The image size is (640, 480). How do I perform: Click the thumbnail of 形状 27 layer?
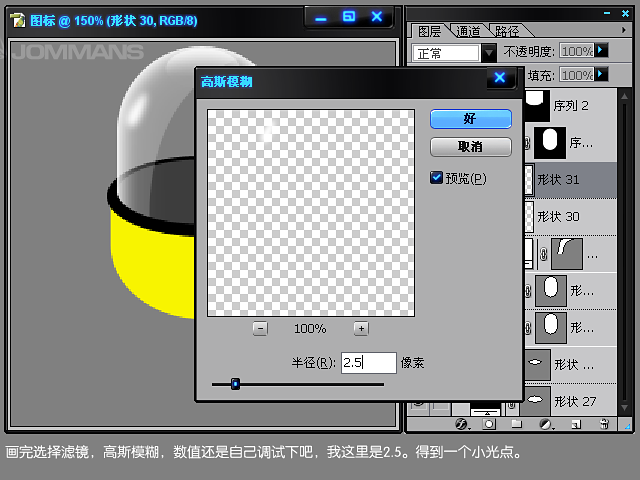pyautogui.click(x=535, y=400)
